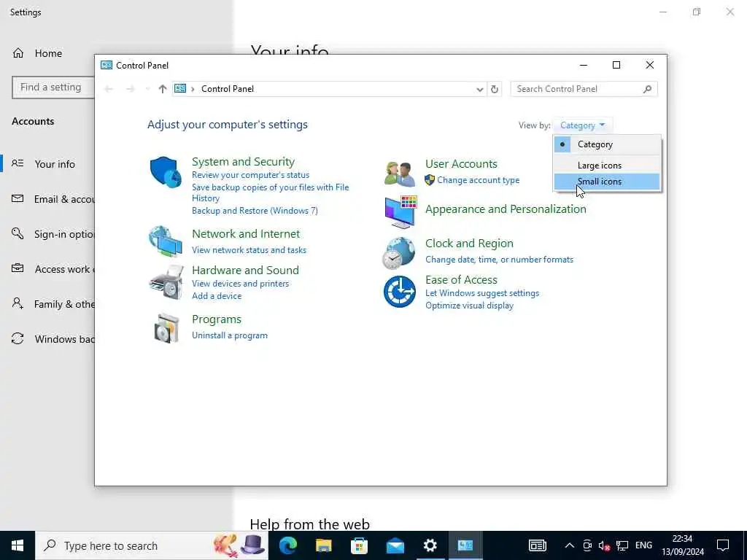Open the Programs disc box icon
This screenshot has width=747, height=560.
coord(166,328)
